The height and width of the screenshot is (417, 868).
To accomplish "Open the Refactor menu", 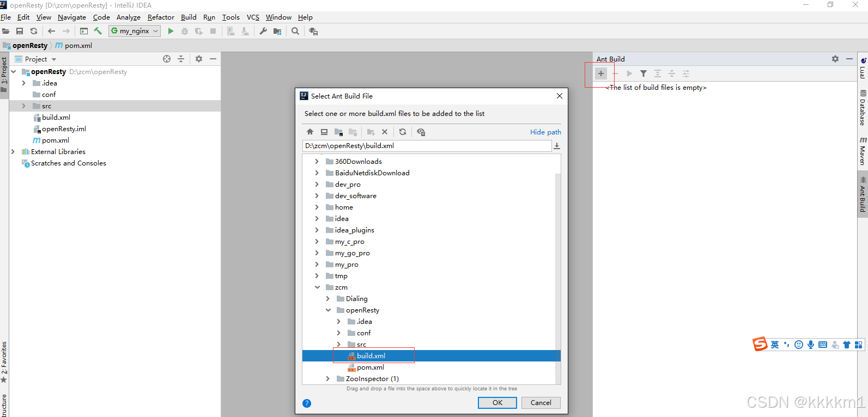I will click(161, 17).
